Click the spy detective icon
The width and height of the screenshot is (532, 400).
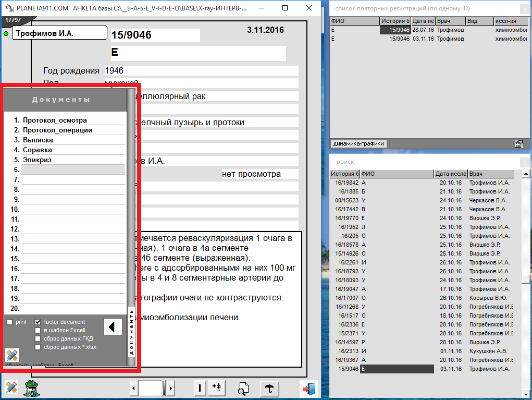[32, 389]
